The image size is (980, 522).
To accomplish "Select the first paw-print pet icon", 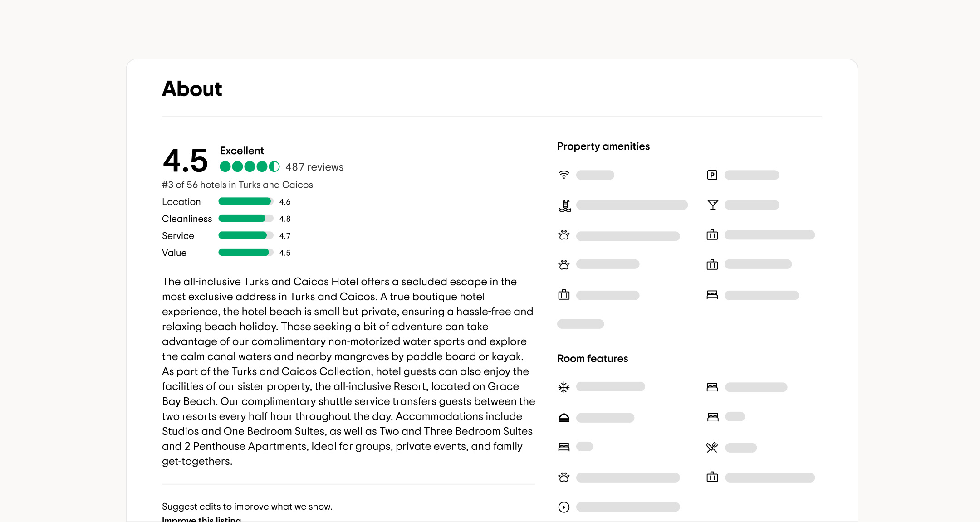I will 563,236.
